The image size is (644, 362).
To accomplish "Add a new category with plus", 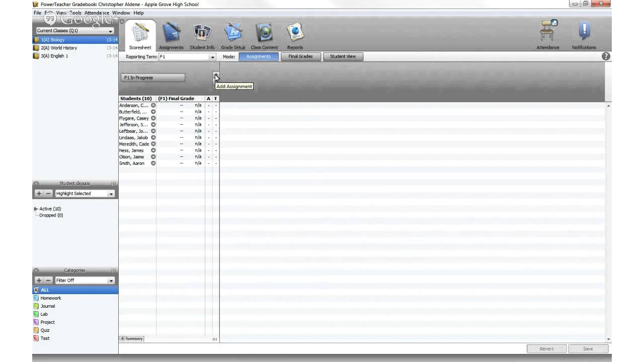I will coord(39,281).
